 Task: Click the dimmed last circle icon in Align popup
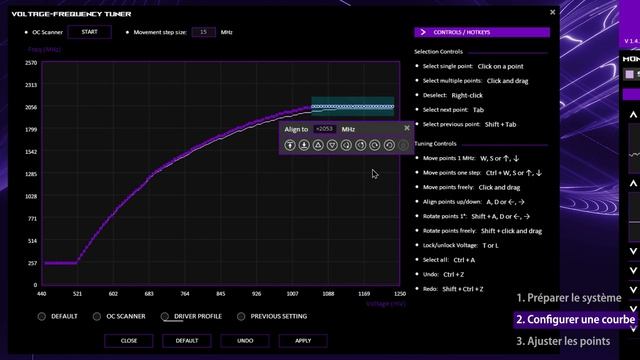[x=403, y=145]
